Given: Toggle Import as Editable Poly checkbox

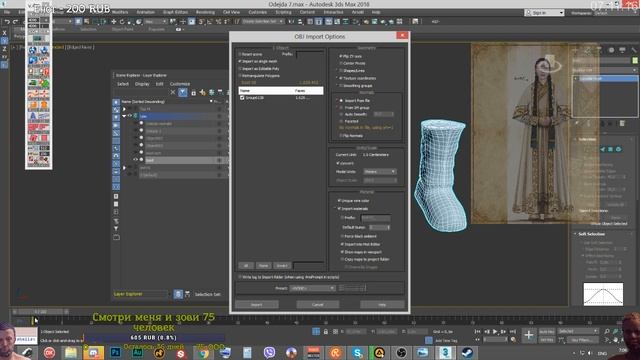Looking at the screenshot, I should (240, 69).
